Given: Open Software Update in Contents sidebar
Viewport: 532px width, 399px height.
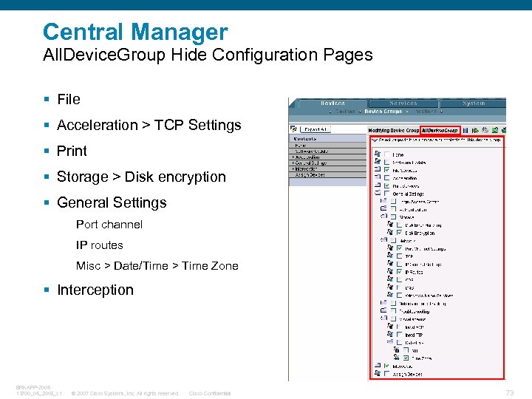Looking at the screenshot, I should (328, 151).
